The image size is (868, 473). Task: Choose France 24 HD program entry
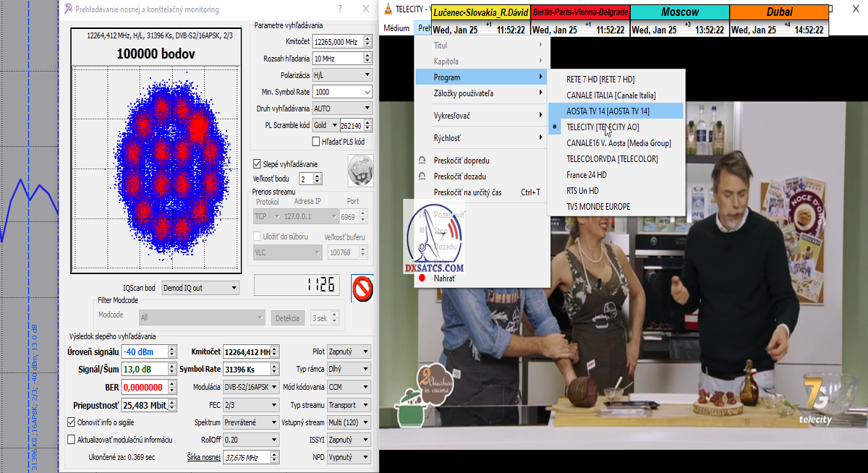[x=587, y=174]
